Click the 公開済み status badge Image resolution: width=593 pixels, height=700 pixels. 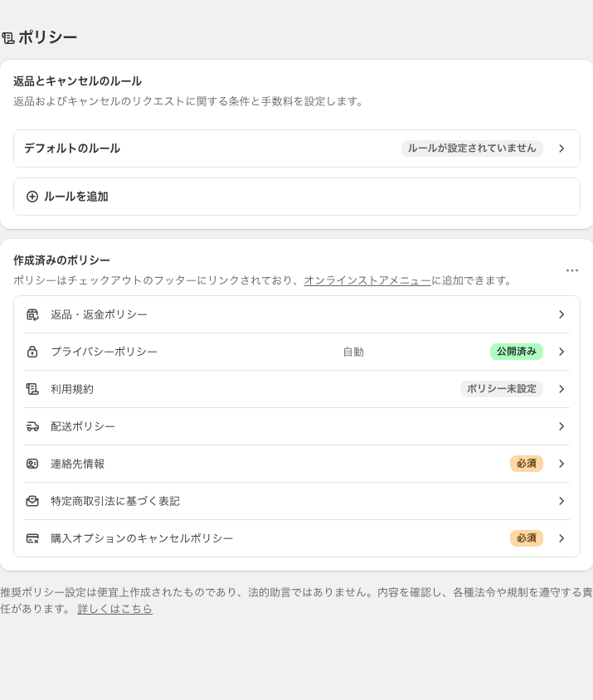[517, 352]
